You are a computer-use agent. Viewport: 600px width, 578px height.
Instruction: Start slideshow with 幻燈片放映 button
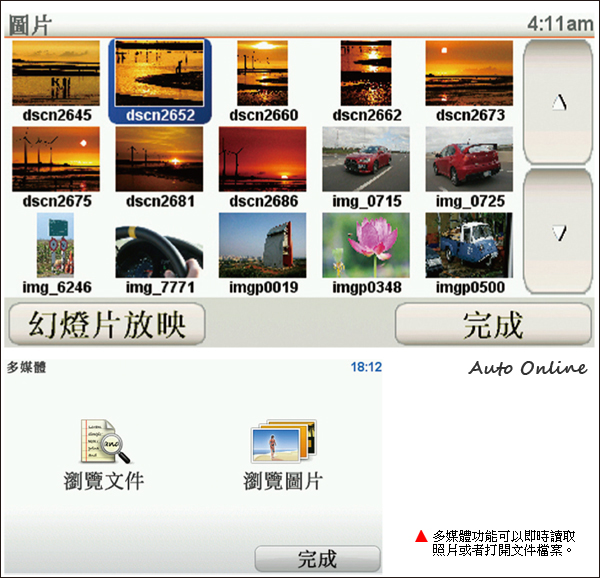pyautogui.click(x=105, y=324)
